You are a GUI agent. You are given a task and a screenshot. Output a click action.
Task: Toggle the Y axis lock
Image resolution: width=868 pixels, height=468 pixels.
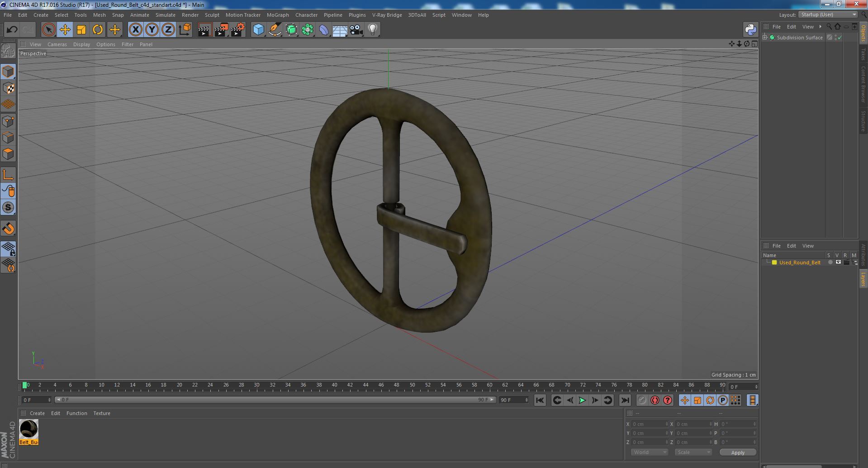pyautogui.click(x=152, y=30)
